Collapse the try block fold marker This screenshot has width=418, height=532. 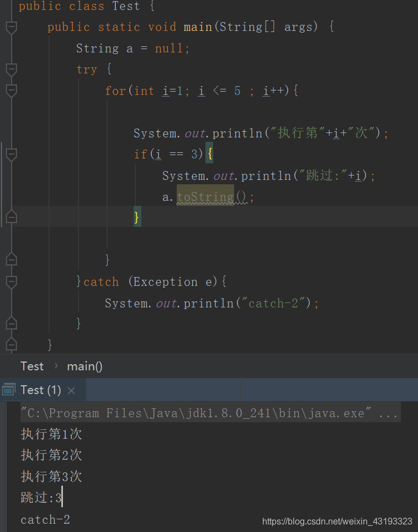click(x=11, y=70)
